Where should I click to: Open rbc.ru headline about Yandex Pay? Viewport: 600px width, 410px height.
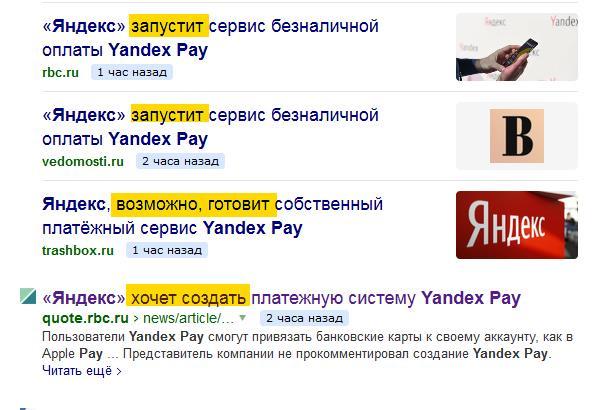(210, 38)
